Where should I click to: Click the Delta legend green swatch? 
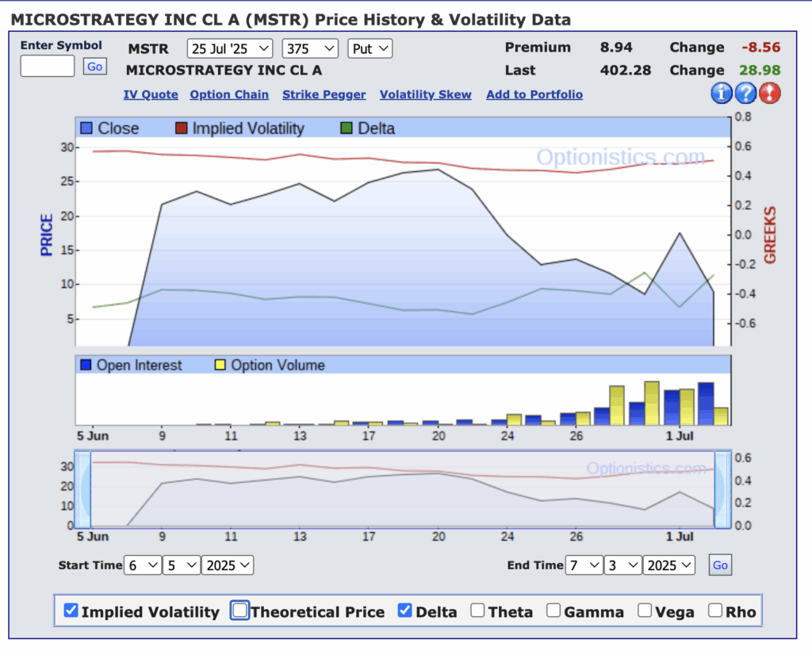[347, 128]
